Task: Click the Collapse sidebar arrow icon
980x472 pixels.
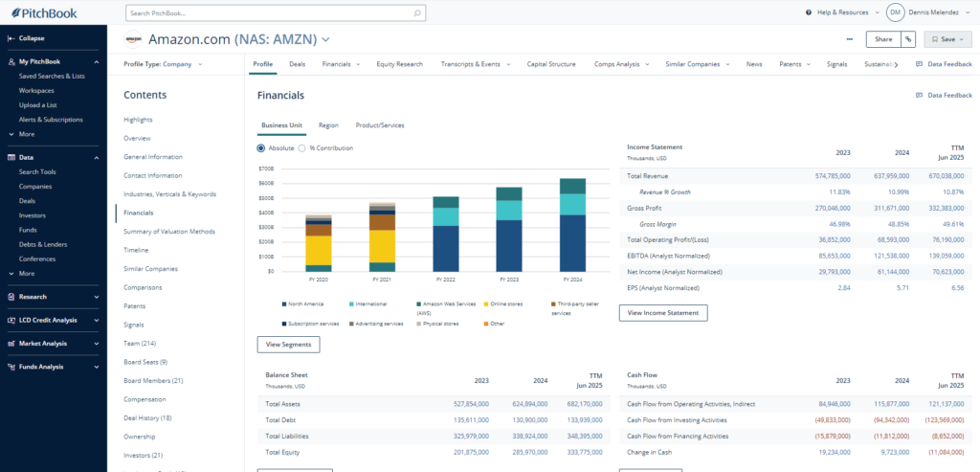Action: pos(11,38)
